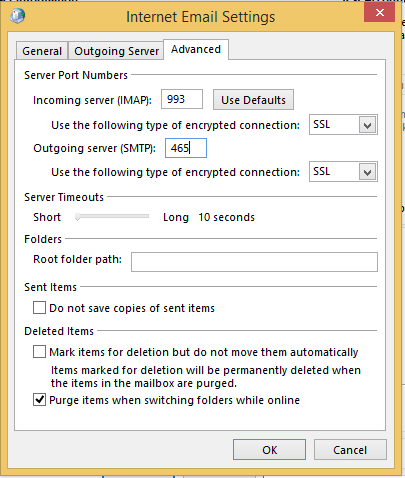Click the 'Internet Email Settings' title text
The image size is (405, 478).
point(201,17)
